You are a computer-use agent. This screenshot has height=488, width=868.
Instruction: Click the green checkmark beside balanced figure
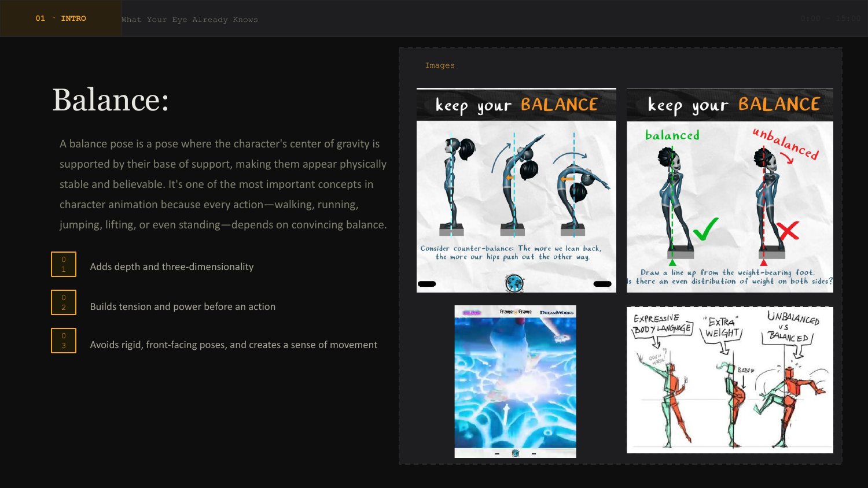(x=706, y=229)
